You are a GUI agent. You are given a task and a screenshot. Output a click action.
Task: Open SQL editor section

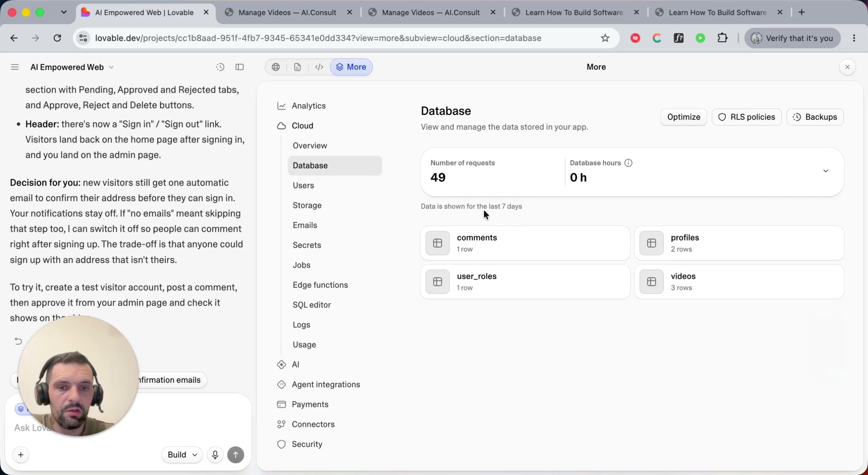(312, 305)
